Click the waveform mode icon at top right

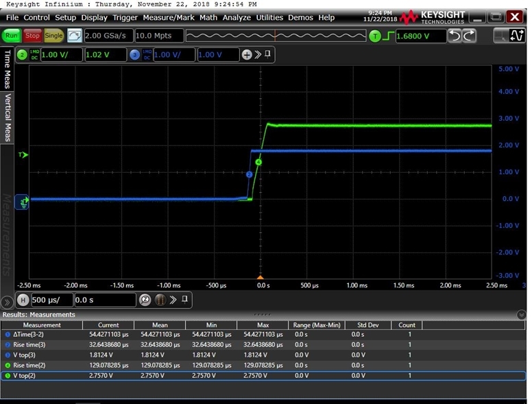point(516,36)
